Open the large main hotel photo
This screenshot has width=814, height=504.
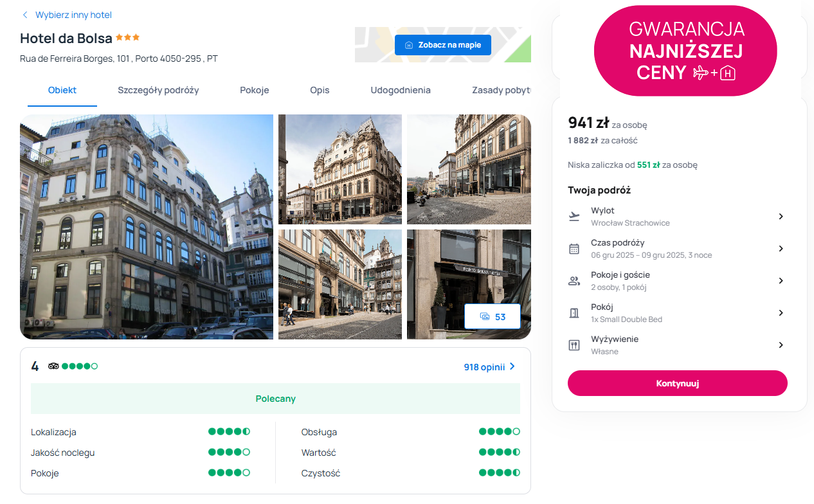click(147, 226)
